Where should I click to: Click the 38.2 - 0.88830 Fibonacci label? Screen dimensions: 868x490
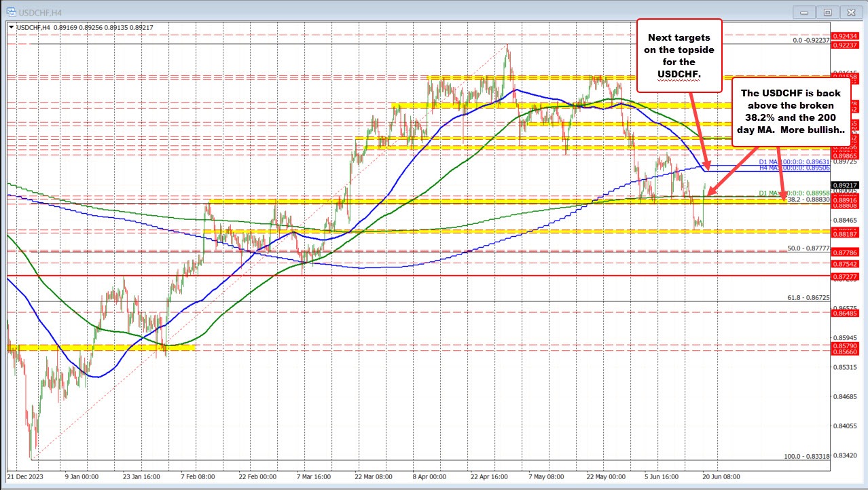808,200
